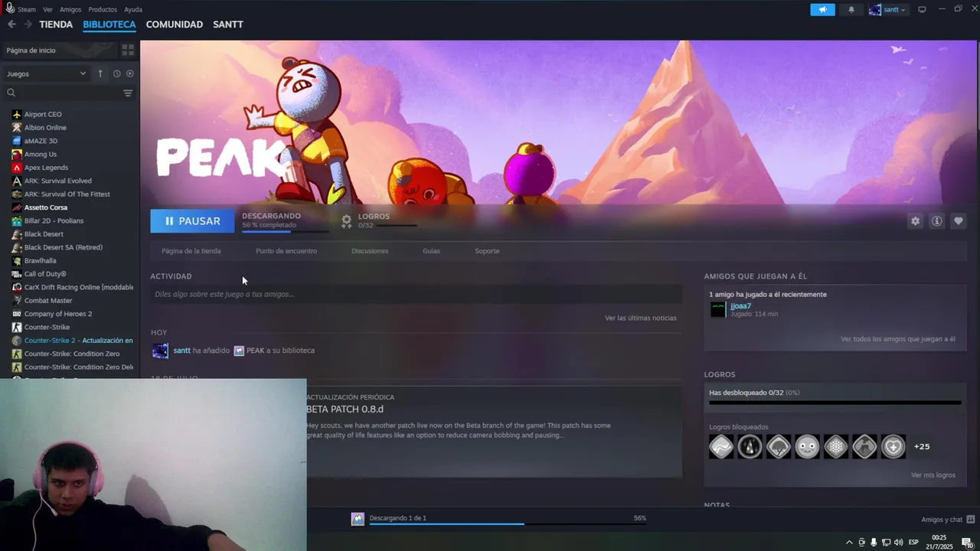Go forward with the right arrow
This screenshot has width=980, height=551.
pos(28,24)
